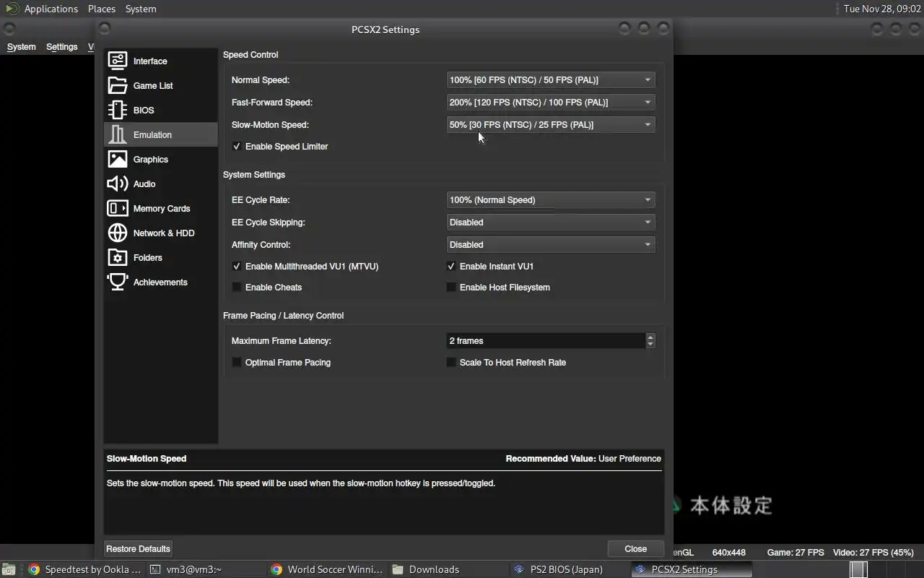The width and height of the screenshot is (924, 578).
Task: Click the Chrome icon for Speedtest taskbar entry
Action: [x=34, y=569]
